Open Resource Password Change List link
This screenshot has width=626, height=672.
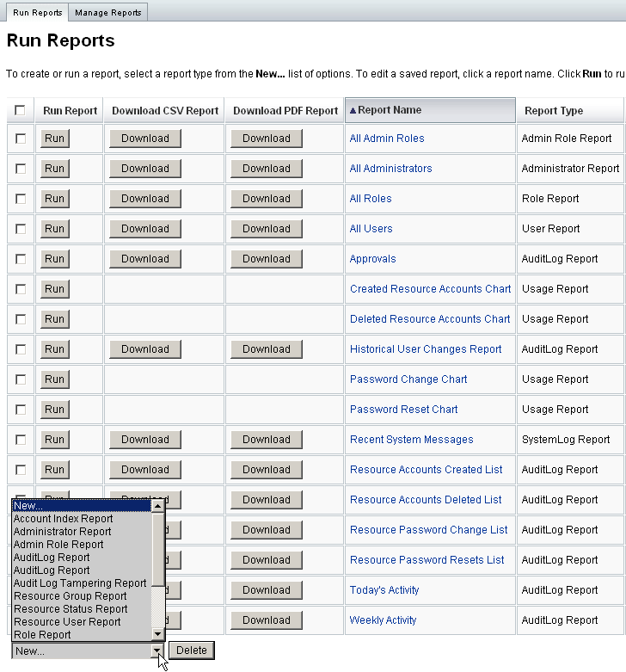[428, 530]
